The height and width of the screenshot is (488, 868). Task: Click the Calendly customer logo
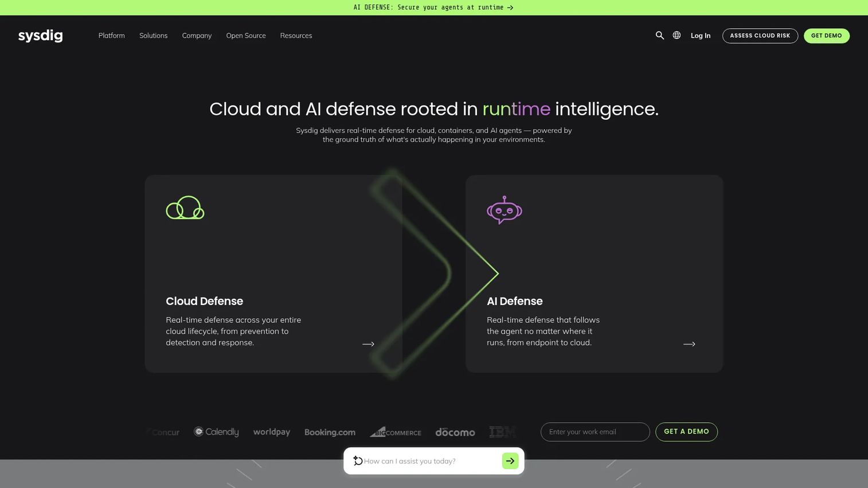pos(216,432)
